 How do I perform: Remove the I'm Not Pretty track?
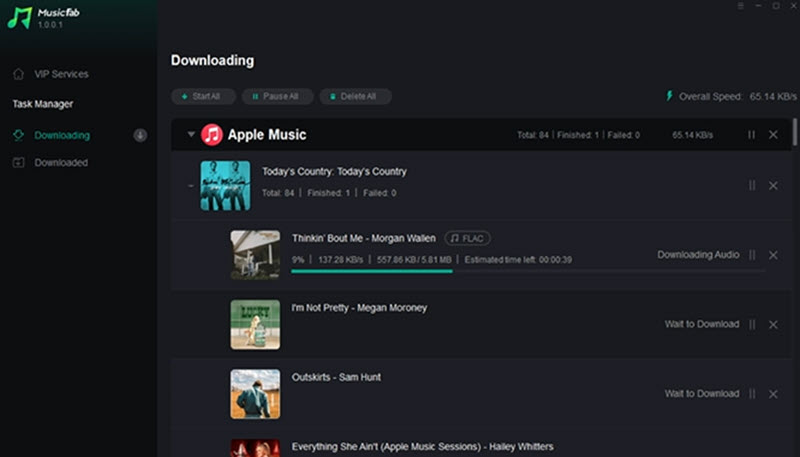pos(773,324)
